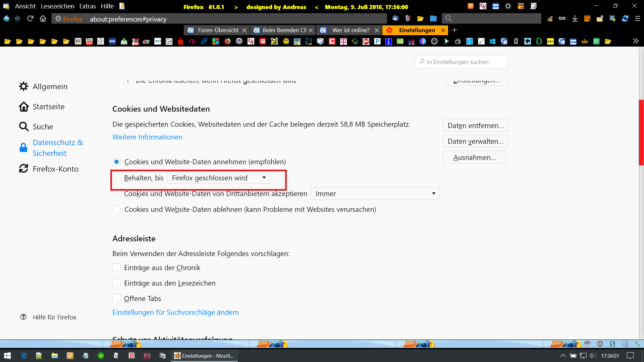Screen dimensions: 644x362
Task: Click the Daten entfernen button
Action: pos(475,126)
